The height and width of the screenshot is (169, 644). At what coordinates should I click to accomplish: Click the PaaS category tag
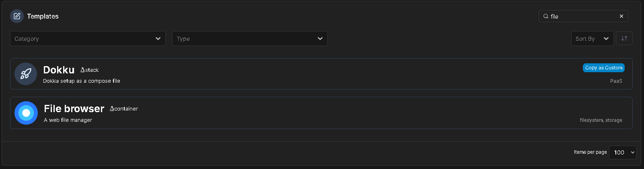tap(616, 81)
